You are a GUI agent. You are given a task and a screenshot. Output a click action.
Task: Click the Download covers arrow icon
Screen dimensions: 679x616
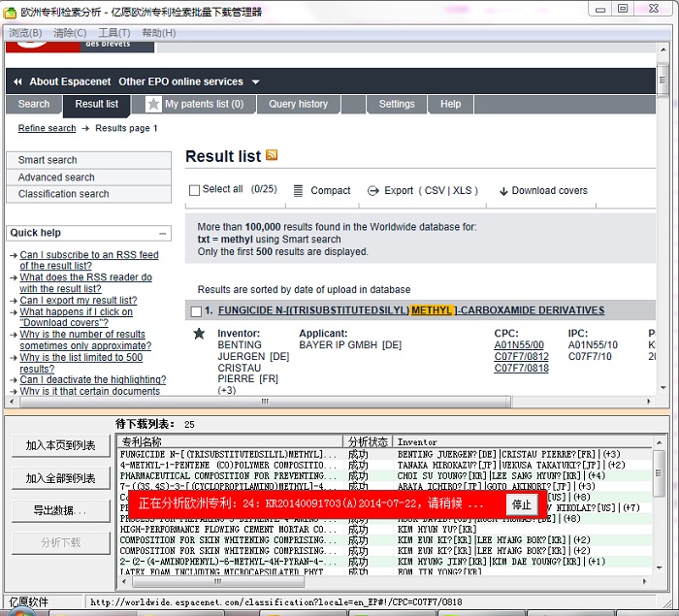pos(503,191)
